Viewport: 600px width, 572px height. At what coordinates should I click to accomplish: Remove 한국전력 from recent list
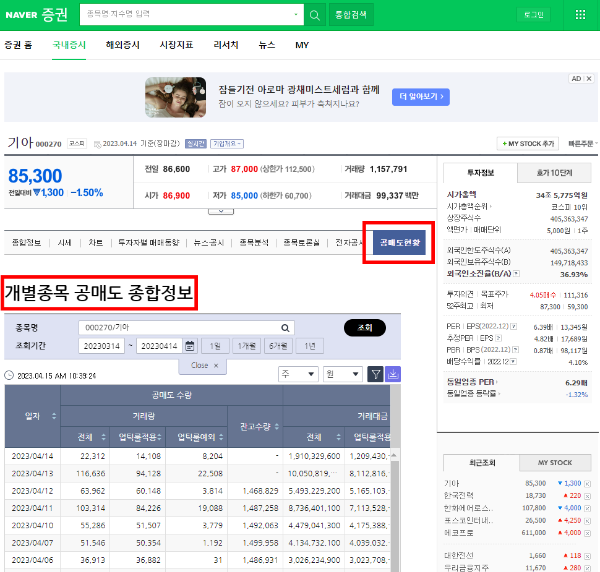point(587,496)
